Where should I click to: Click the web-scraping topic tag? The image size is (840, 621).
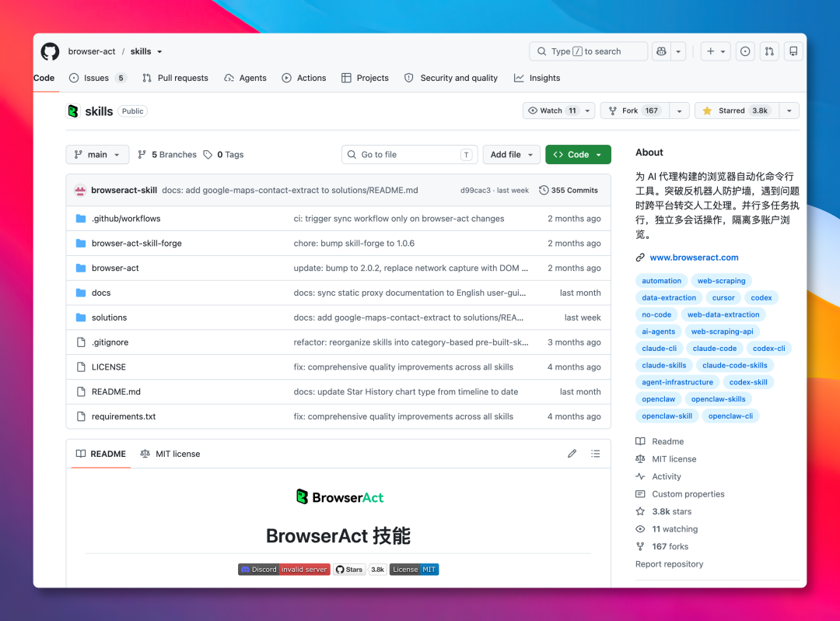[x=721, y=281]
